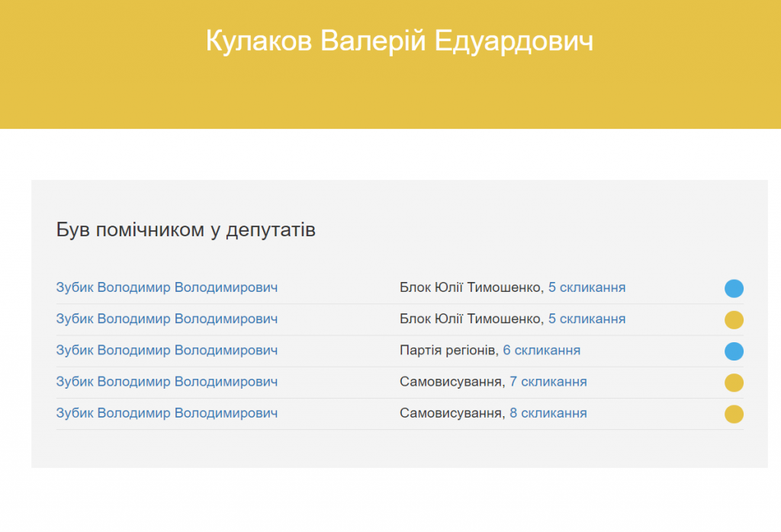Click the heading Був помічником у депутатів
This screenshot has height=532, width=781.
185,229
